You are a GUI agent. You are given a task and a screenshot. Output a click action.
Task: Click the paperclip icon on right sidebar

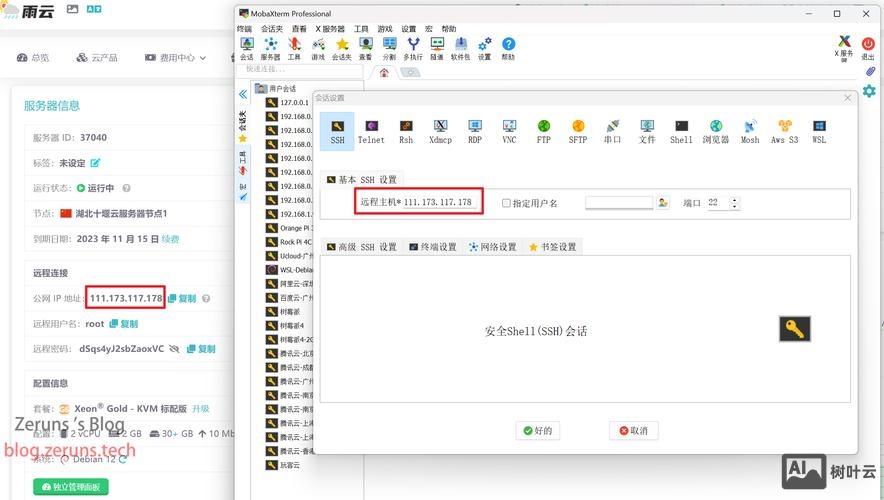click(870, 72)
